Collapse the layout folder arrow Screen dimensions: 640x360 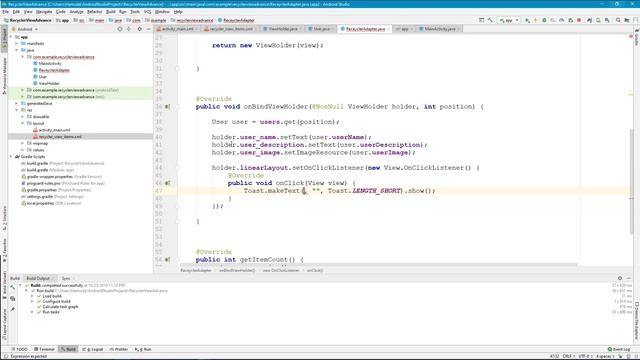[x=22, y=123]
